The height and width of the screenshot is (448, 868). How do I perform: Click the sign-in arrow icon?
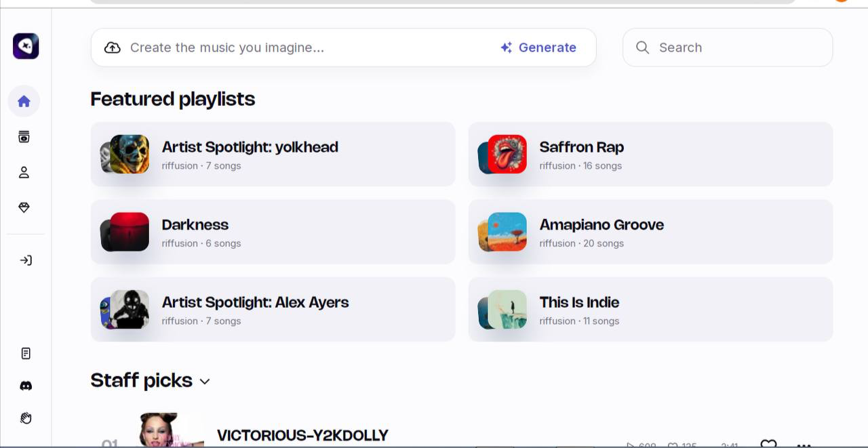26,260
